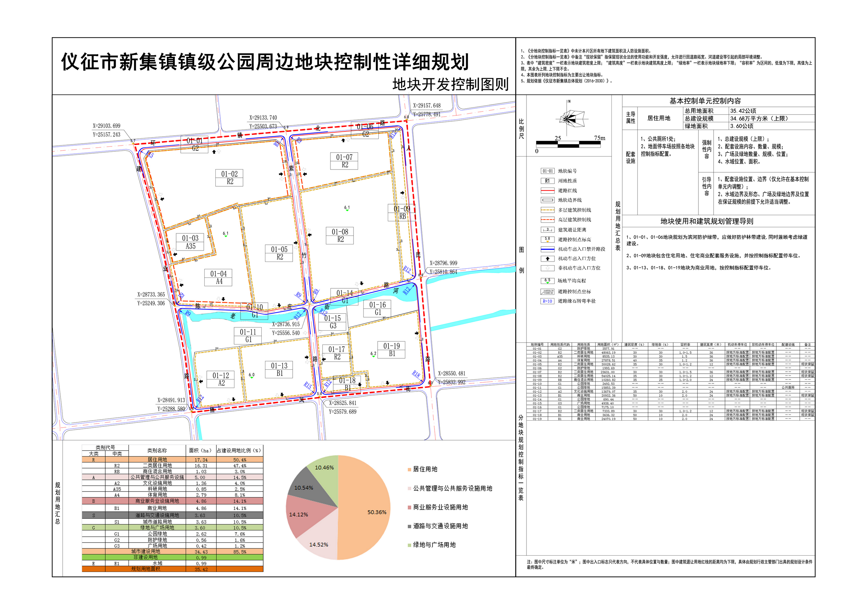868x614 pixels.
Task: Click the legend symbol for 建筑退让距离
Action: point(547,230)
